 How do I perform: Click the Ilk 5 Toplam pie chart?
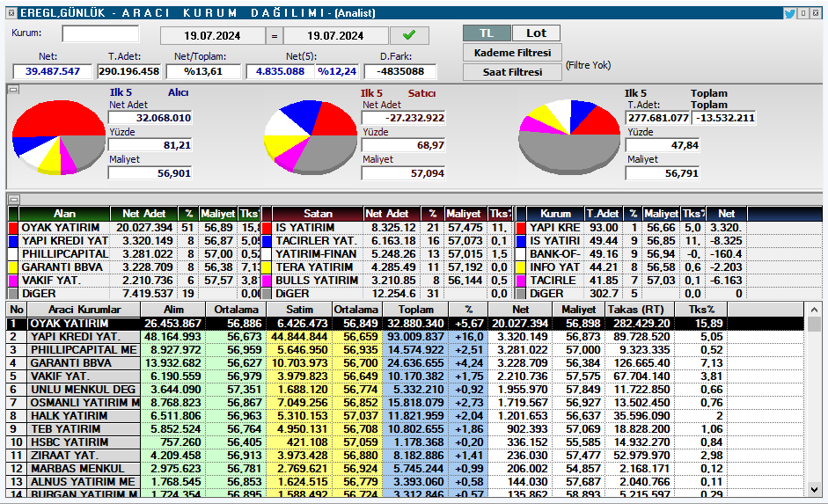pyautogui.click(x=568, y=137)
